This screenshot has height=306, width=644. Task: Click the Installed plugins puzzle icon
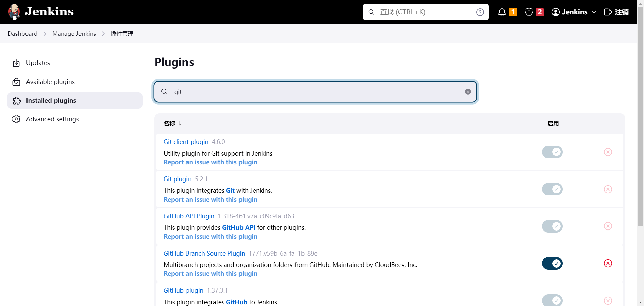click(x=16, y=101)
